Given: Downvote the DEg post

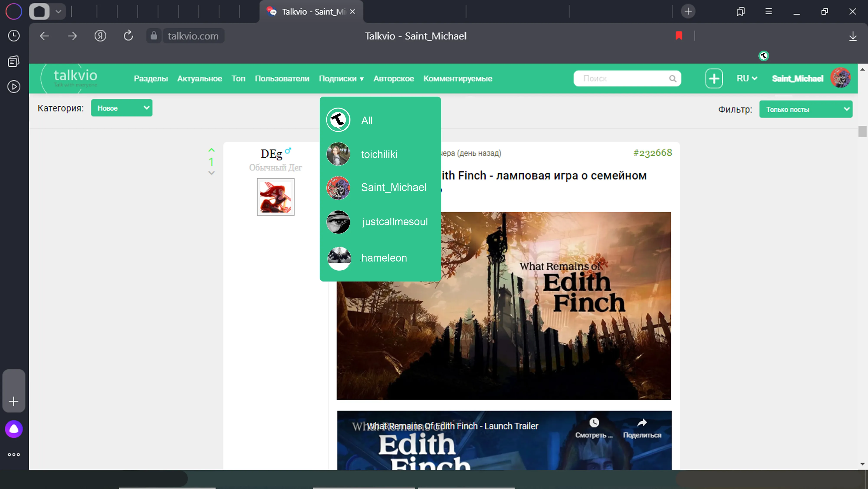Looking at the screenshot, I should click(x=211, y=173).
